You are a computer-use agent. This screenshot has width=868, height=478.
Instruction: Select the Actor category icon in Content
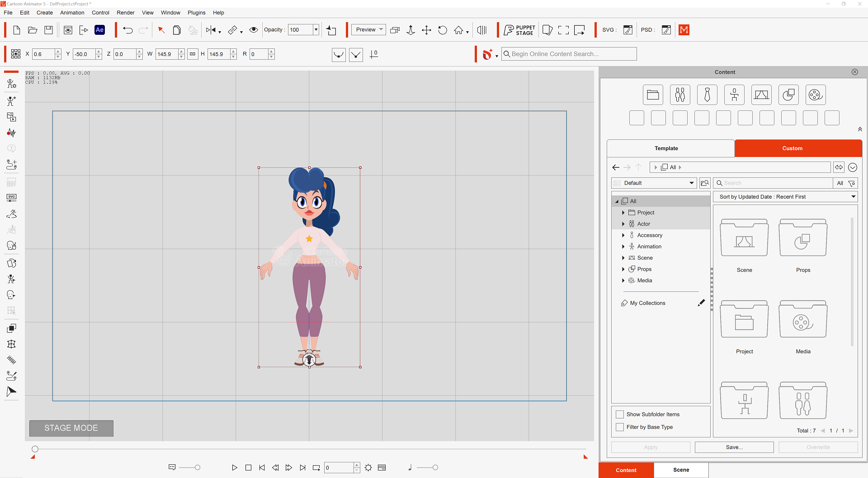(x=680, y=95)
